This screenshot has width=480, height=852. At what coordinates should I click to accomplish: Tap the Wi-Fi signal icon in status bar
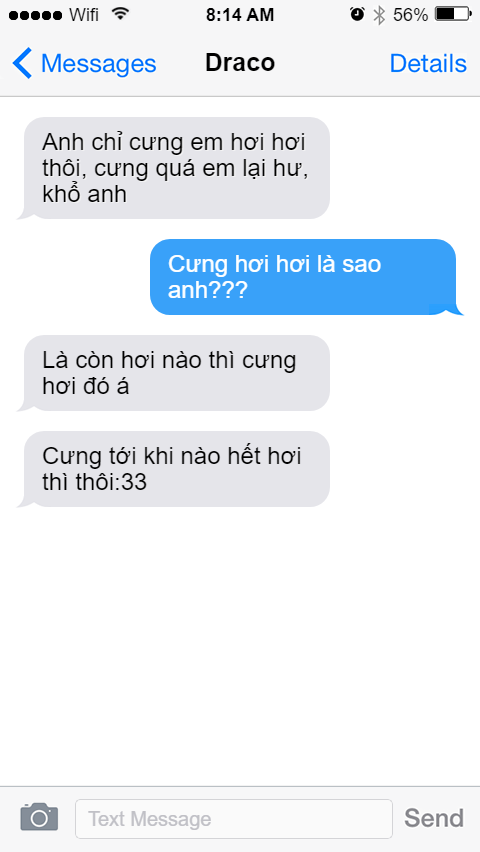click(120, 14)
